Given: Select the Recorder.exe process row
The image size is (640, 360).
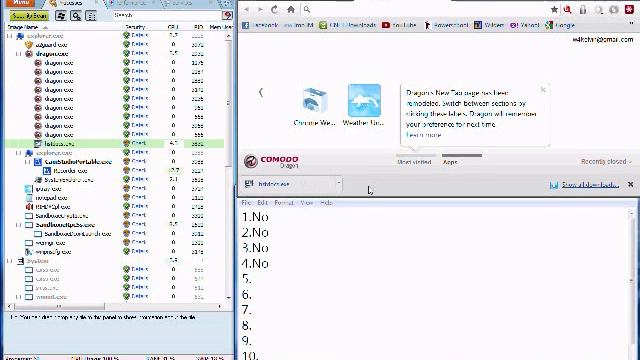Looking at the screenshot, I should coord(114,171).
